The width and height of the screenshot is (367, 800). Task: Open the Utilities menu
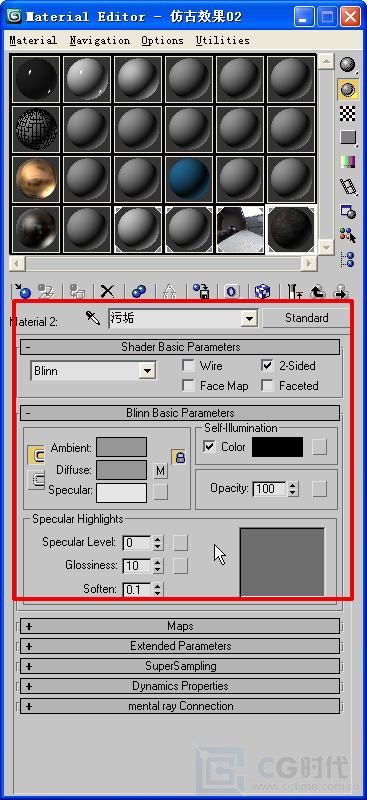pyautogui.click(x=223, y=40)
